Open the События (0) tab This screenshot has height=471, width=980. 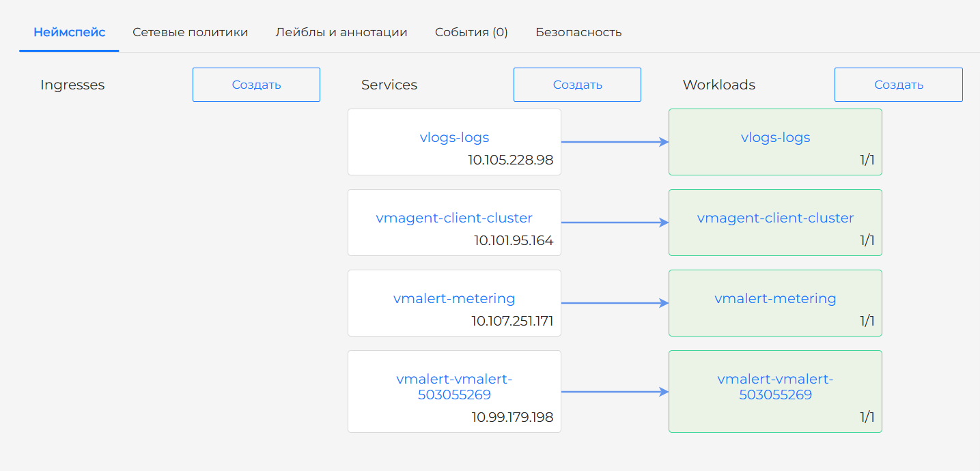tap(471, 32)
